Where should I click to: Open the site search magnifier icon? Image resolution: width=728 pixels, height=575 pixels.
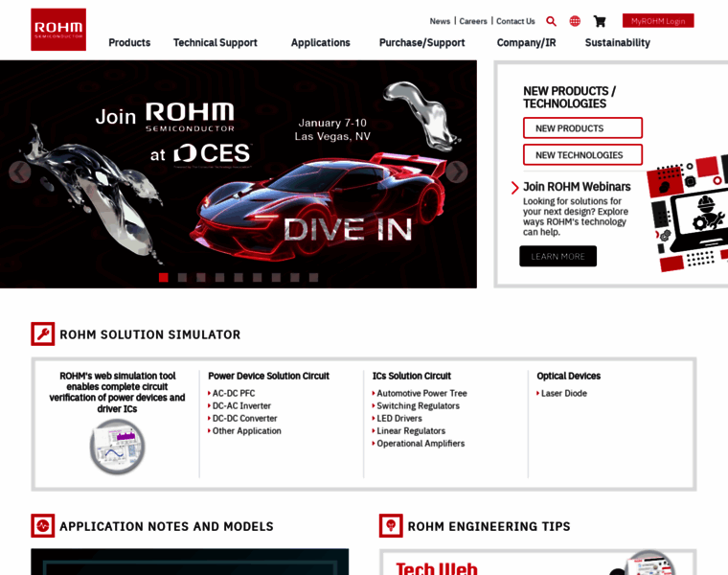551,21
